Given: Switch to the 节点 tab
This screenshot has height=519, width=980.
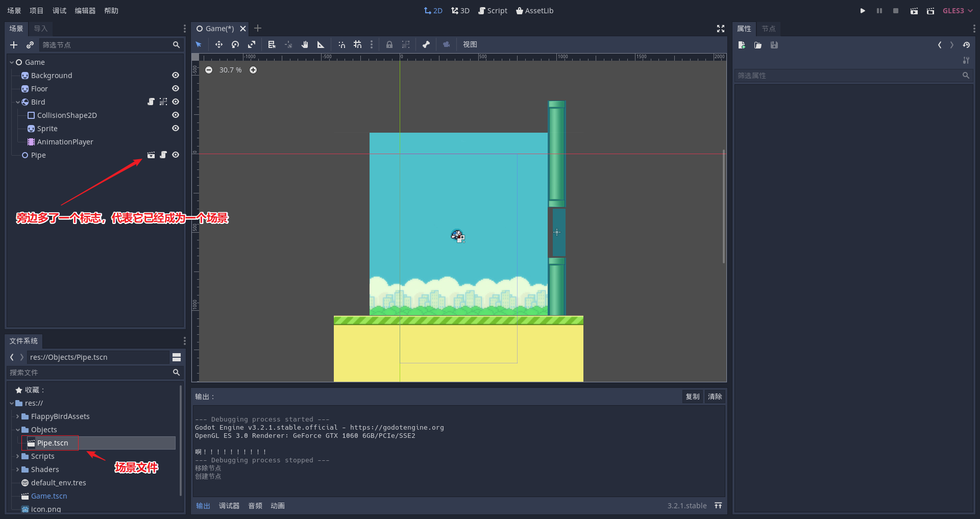Looking at the screenshot, I should pyautogui.click(x=769, y=29).
